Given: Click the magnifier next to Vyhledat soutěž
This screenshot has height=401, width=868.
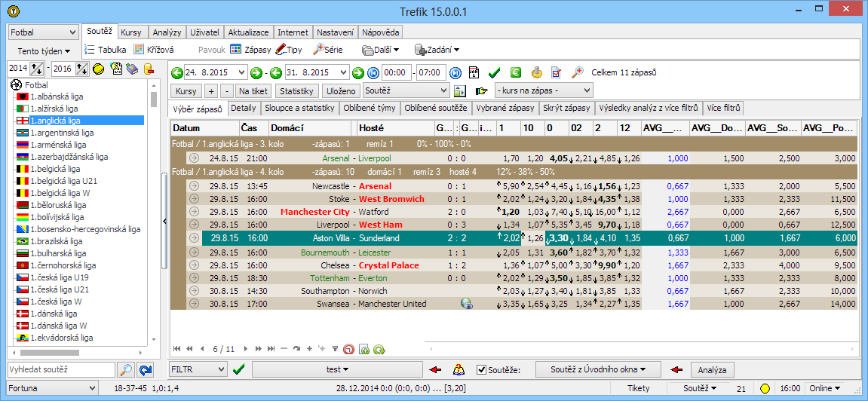Looking at the screenshot, I should (126, 369).
